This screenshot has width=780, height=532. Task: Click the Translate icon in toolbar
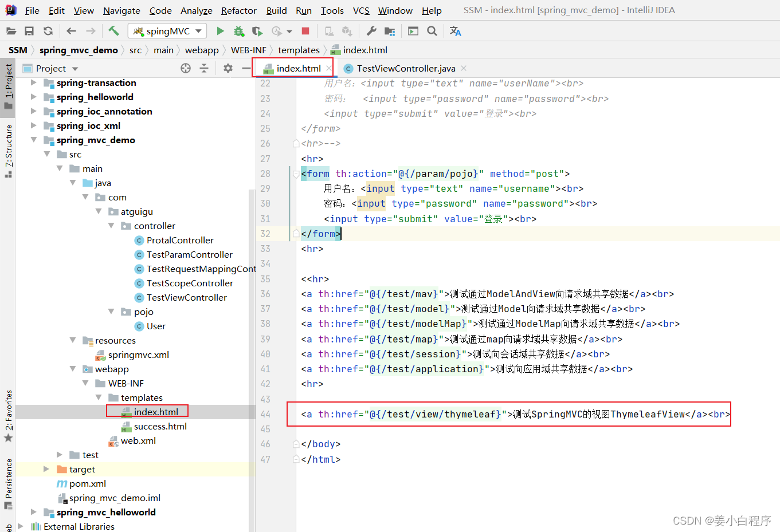(x=455, y=31)
